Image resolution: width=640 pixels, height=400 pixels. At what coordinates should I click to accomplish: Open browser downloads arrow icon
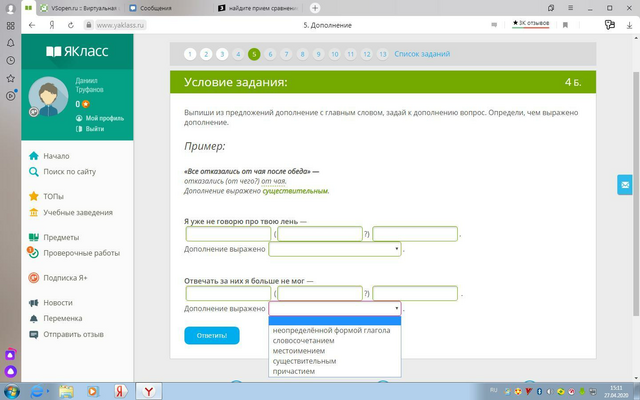[629, 25]
